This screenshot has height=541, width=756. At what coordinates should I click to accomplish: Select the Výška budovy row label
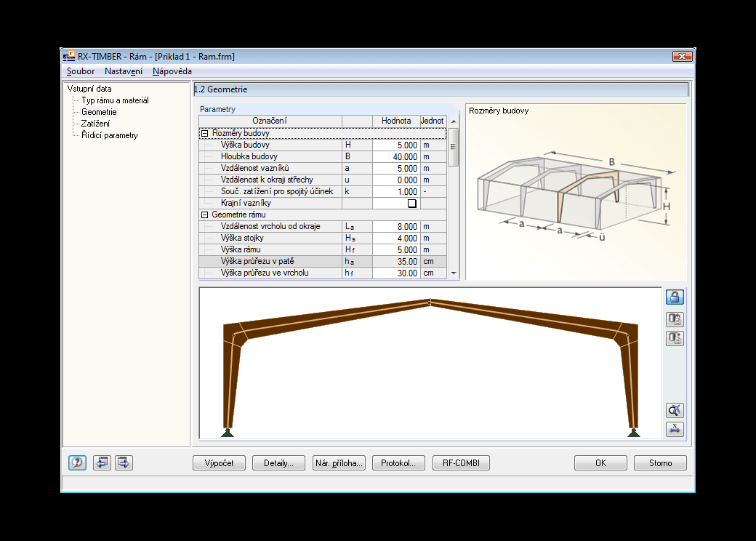(x=245, y=145)
